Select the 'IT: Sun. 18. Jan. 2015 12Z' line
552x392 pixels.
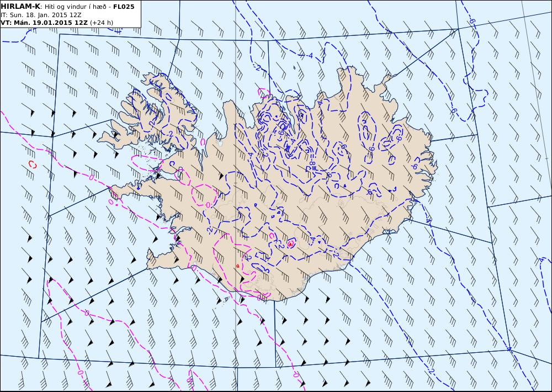41,15
